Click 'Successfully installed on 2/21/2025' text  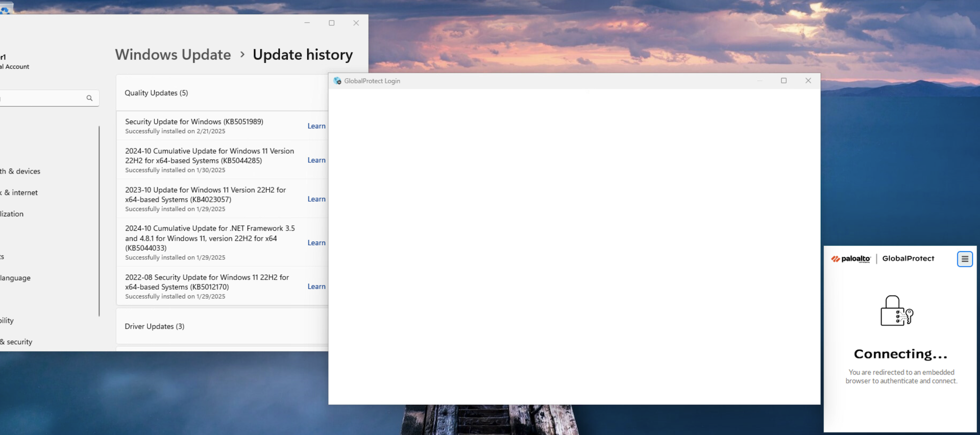pyautogui.click(x=175, y=131)
